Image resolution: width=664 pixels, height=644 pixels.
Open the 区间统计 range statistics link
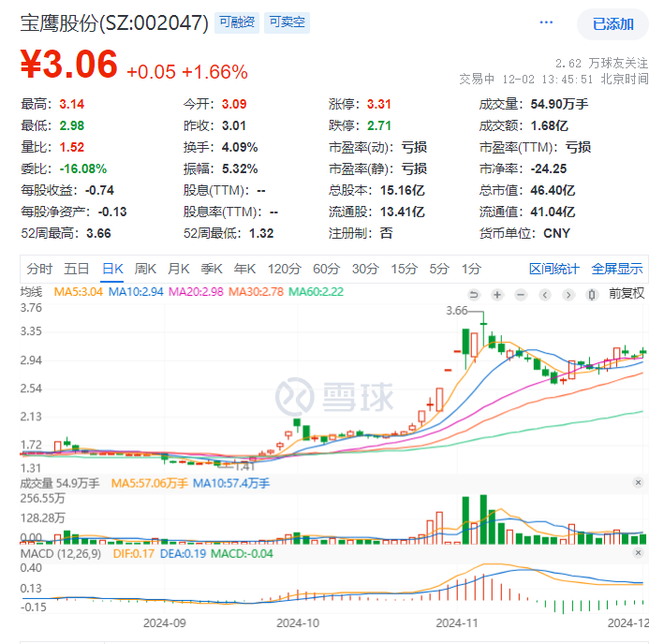point(553,269)
